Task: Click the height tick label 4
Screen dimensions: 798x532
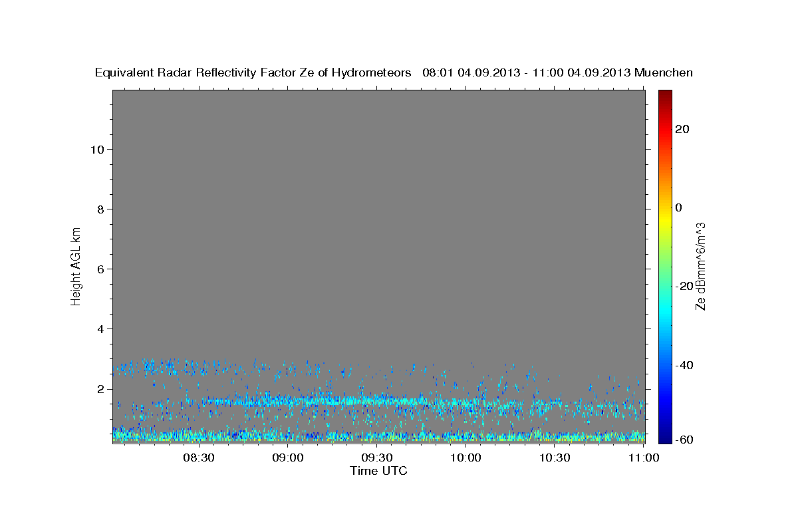Action: (x=101, y=329)
